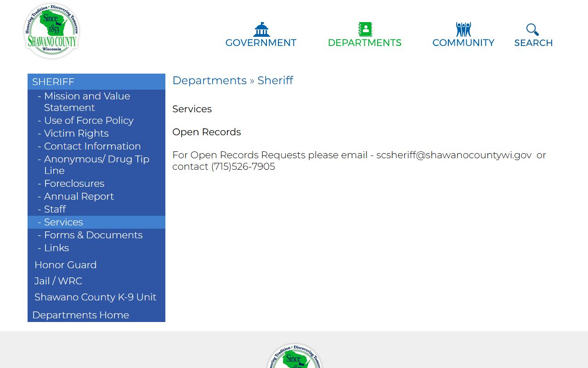Click the Open Records heading text
The height and width of the screenshot is (368, 588).
pos(207,132)
